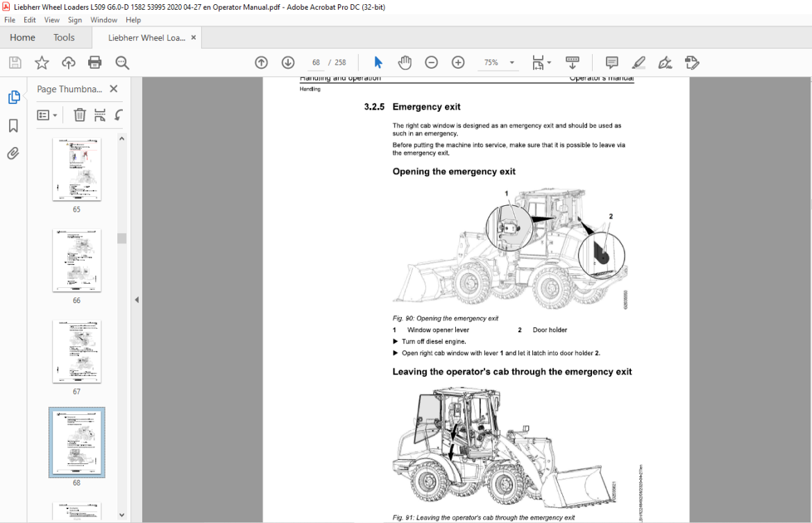Delete selected page with the trash icon
The height and width of the screenshot is (523, 812).
80,115
